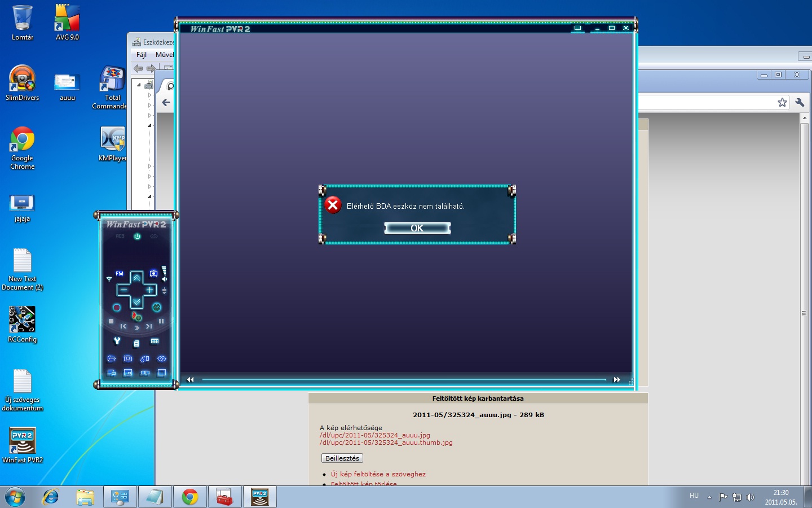Select the SlimDrivers desktop icon

[x=22, y=83]
